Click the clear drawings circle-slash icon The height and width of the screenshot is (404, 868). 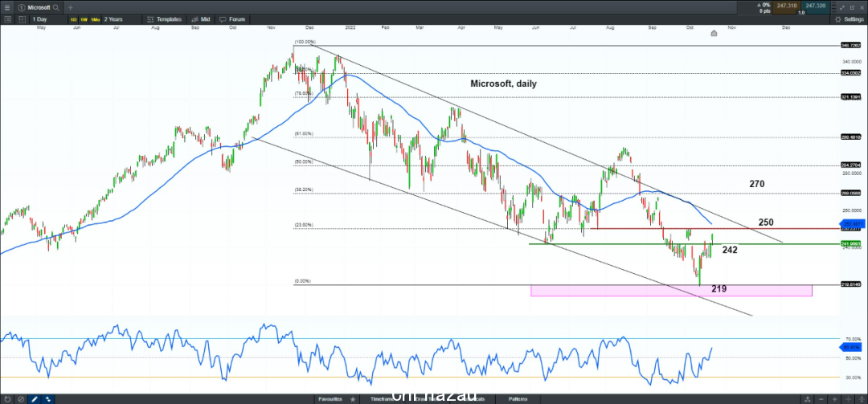(x=21, y=399)
